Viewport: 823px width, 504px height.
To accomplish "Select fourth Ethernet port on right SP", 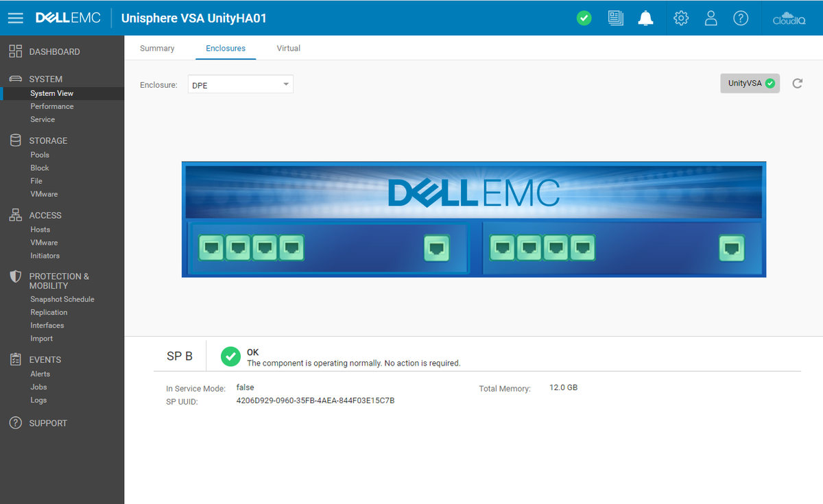I will (582, 248).
